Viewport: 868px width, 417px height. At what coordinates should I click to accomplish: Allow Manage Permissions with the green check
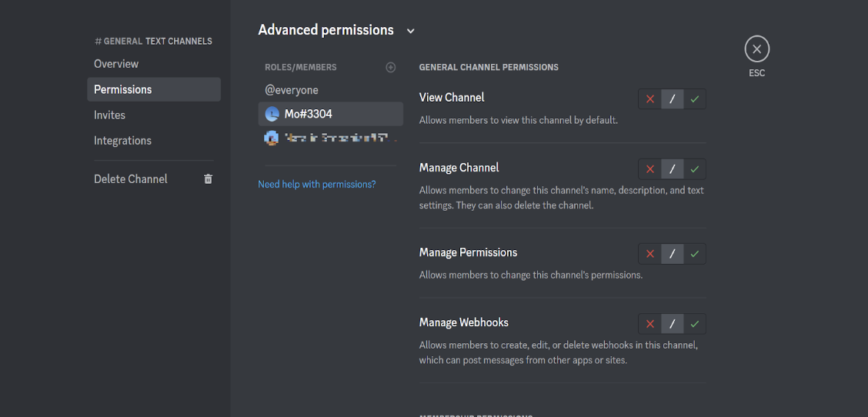[695, 254]
